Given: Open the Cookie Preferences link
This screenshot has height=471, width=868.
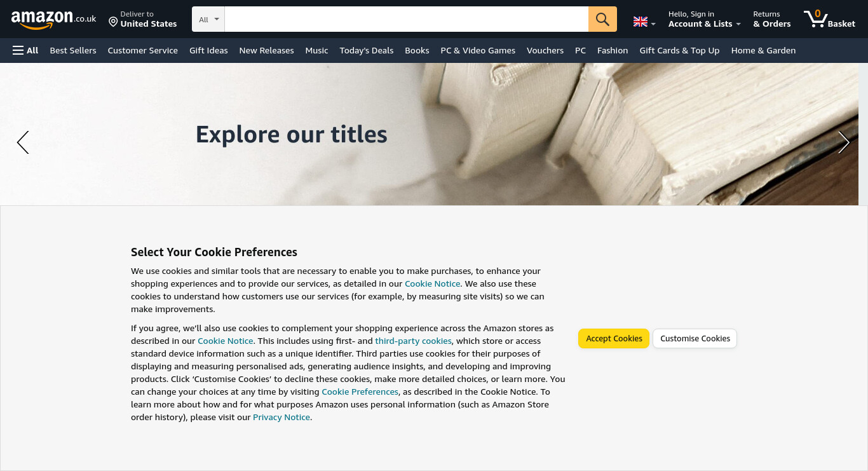Looking at the screenshot, I should coord(360,392).
